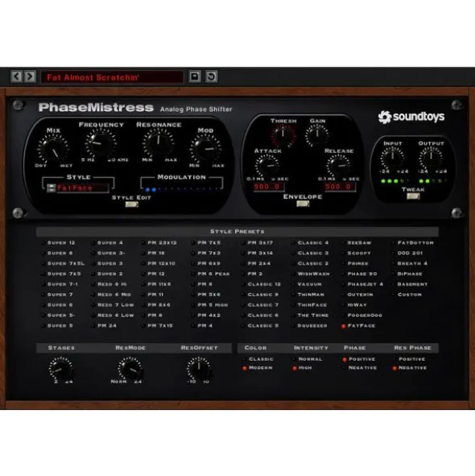Select the PM 3x17 style preset
The height and width of the screenshot is (476, 475).
[x=258, y=243]
